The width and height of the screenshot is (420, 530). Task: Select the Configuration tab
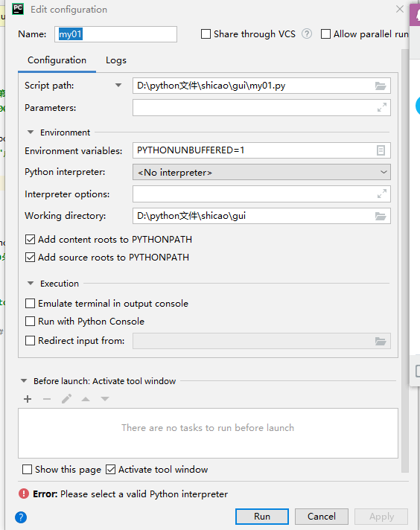coord(57,60)
